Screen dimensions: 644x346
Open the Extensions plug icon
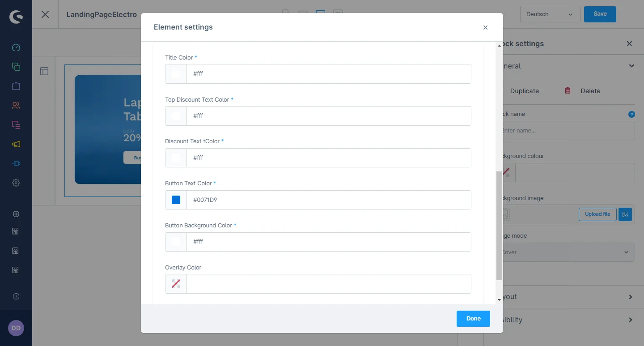16,163
